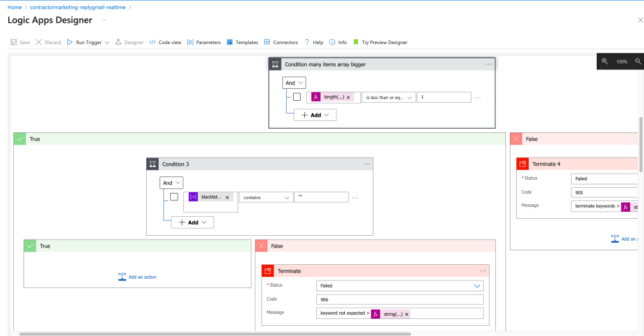Zoom out on the designer canvas

pos(638,61)
